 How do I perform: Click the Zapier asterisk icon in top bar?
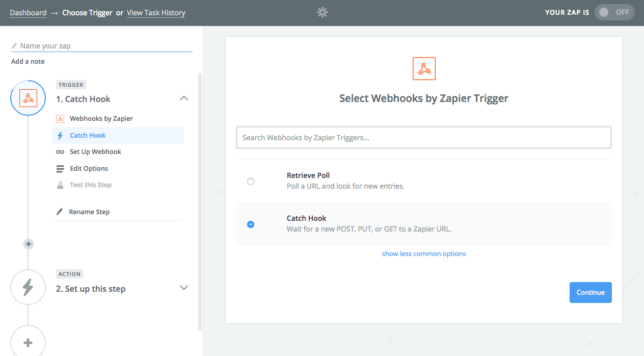pyautogui.click(x=322, y=12)
